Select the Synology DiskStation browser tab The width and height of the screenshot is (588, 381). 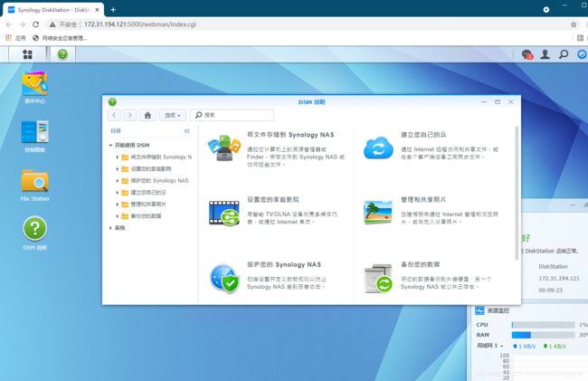tap(53, 10)
